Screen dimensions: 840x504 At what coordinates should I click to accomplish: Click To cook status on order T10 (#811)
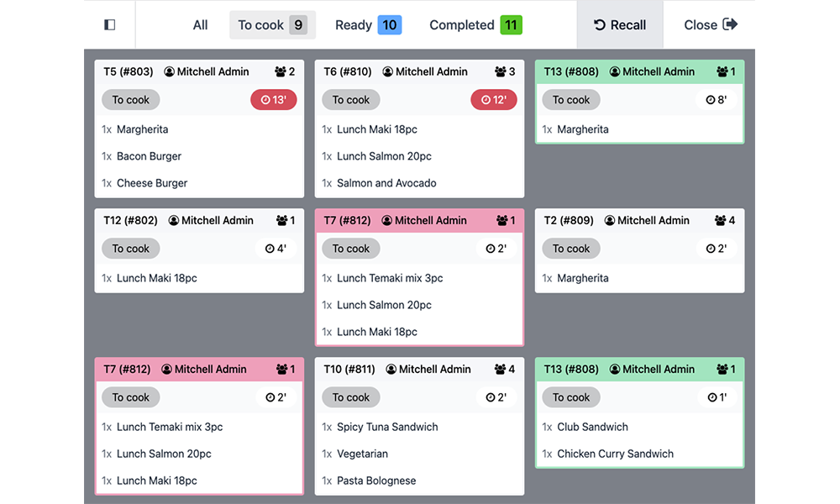[x=351, y=397]
